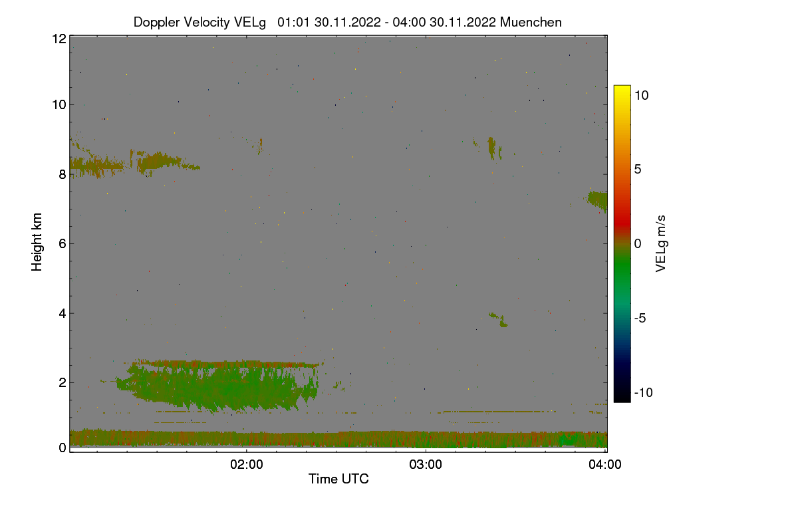Click the small echo at 4 km after 03:00
The height and width of the screenshot is (532, 798).
pyautogui.click(x=499, y=320)
